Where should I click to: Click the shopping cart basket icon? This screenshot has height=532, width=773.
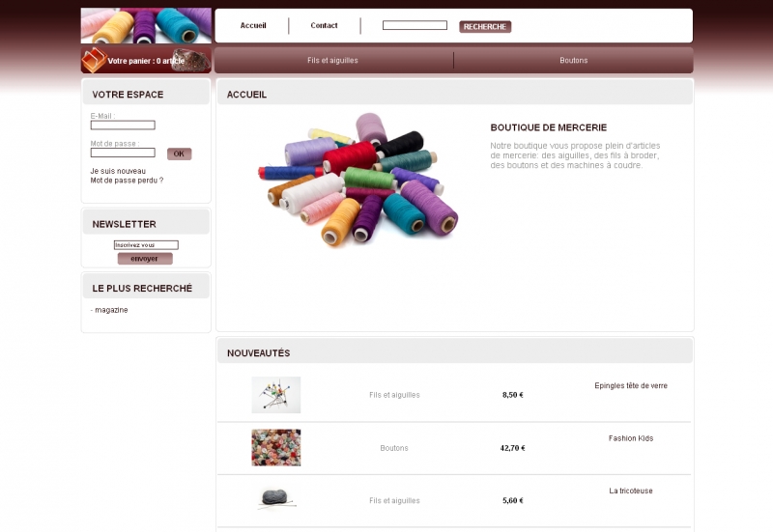94,60
